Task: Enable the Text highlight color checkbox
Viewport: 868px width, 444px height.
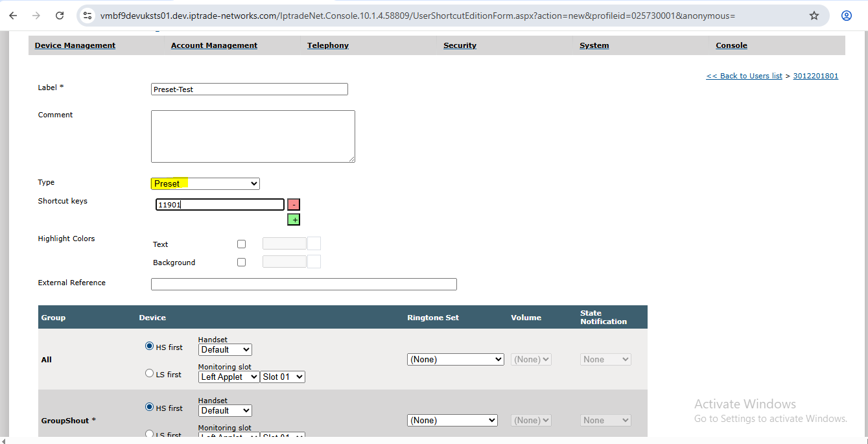Action: [x=241, y=244]
